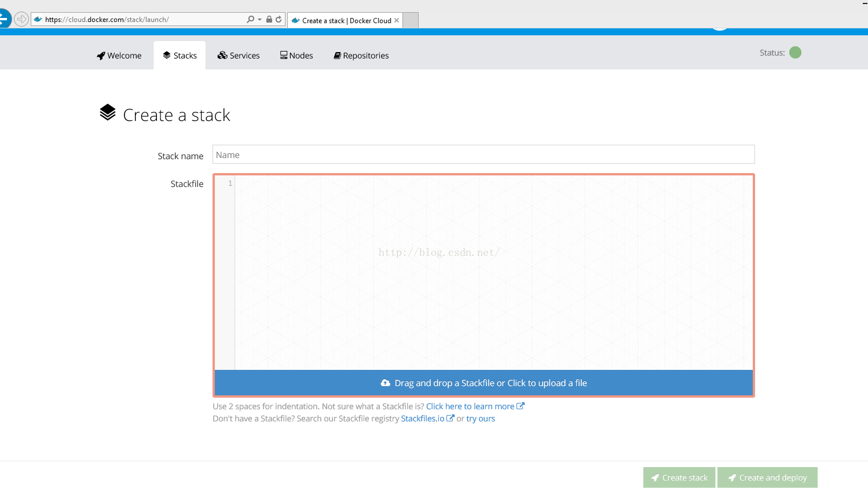Viewport: 868px width, 492px height.
Task: Open the Stackfiles.io registry link
Action: (427, 418)
